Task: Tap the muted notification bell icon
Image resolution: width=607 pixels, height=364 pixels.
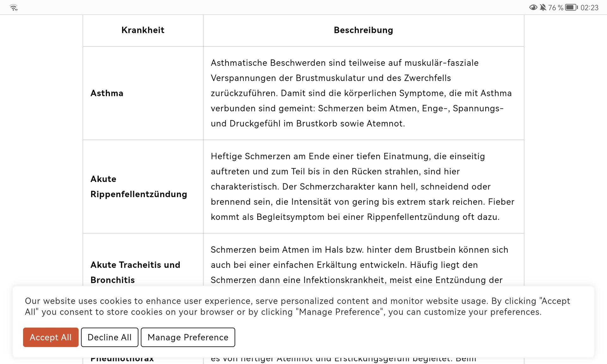Action: [543, 7]
